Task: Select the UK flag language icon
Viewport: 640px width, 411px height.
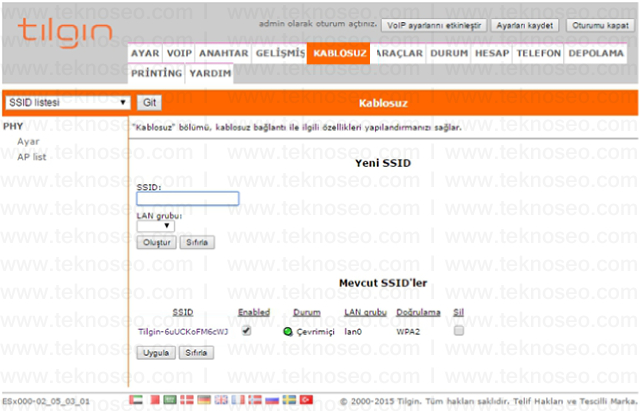Action: coord(221,400)
